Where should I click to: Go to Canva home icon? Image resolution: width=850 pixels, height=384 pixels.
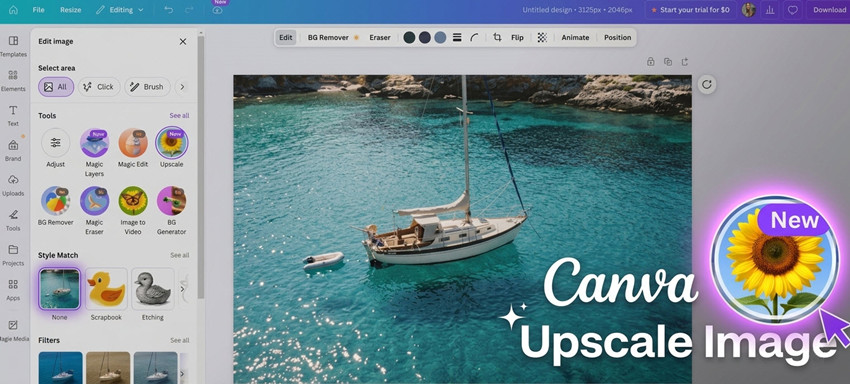coord(13,10)
